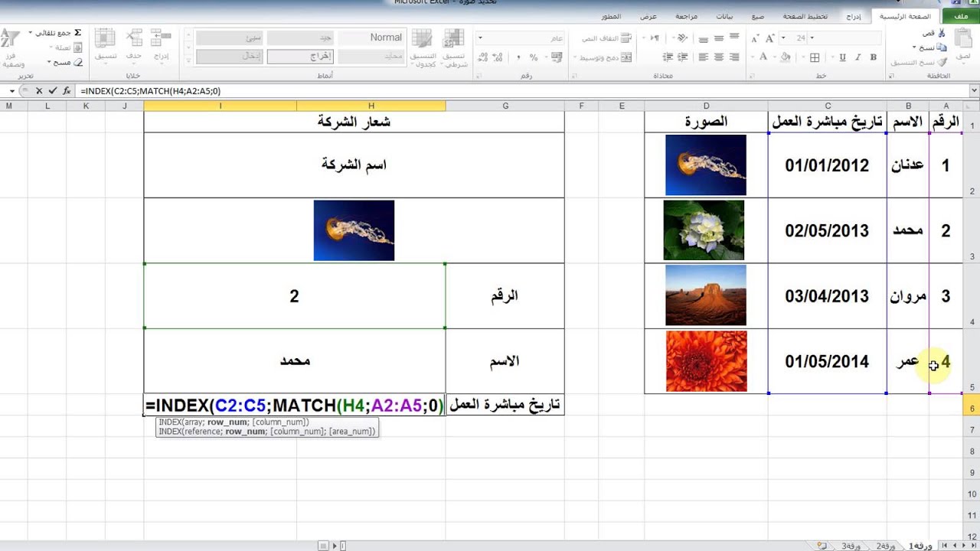This screenshot has width=980, height=551.
Task: Click the increase decimal icon
Action: click(498, 57)
